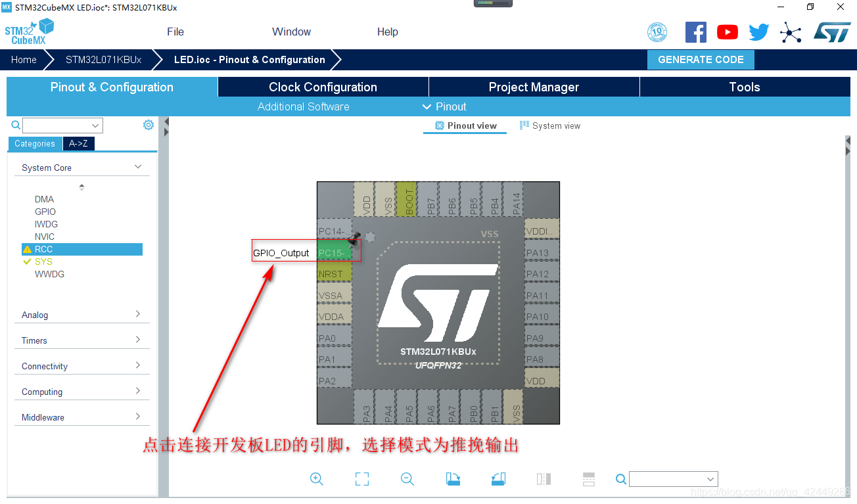Click the 10-year anniversary badge icon

pos(657,32)
